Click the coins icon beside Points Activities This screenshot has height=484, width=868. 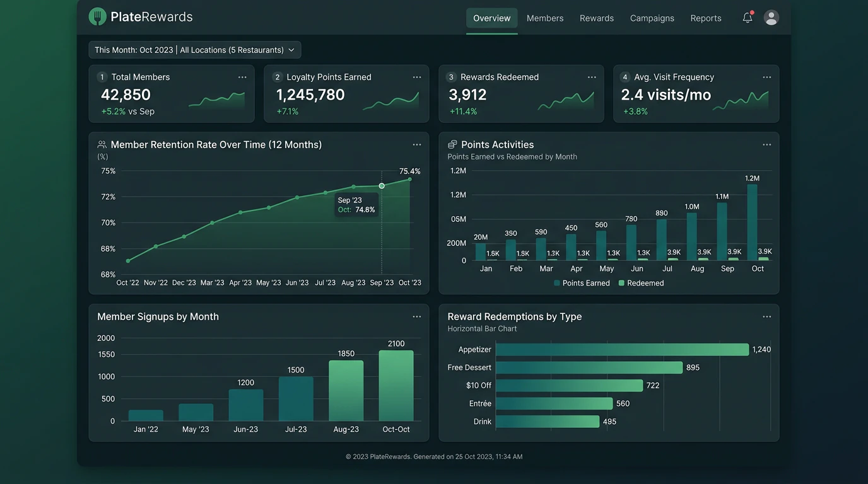452,144
